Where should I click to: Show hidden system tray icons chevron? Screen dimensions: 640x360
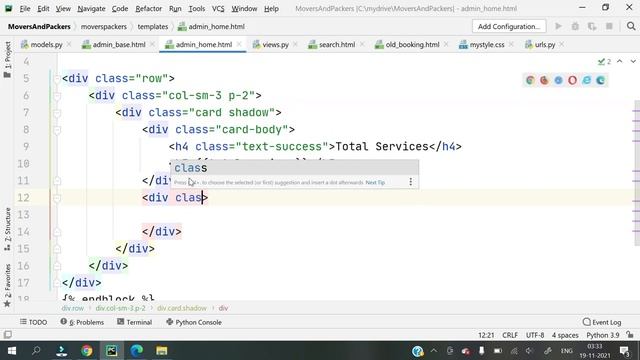pyautogui.click(x=433, y=351)
